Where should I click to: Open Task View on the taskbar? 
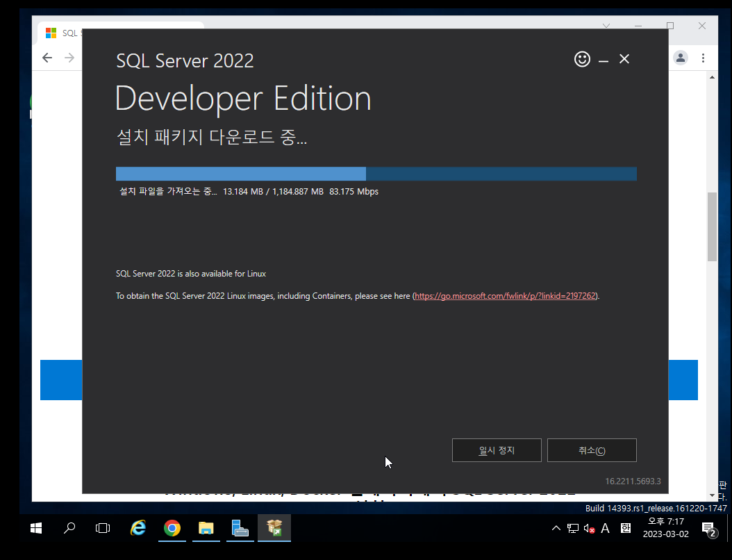point(103,528)
